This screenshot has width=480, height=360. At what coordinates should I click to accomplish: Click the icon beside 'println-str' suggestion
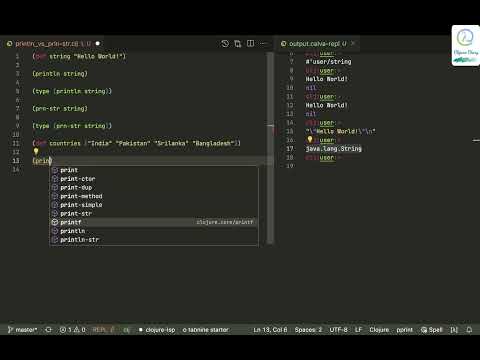(55, 239)
